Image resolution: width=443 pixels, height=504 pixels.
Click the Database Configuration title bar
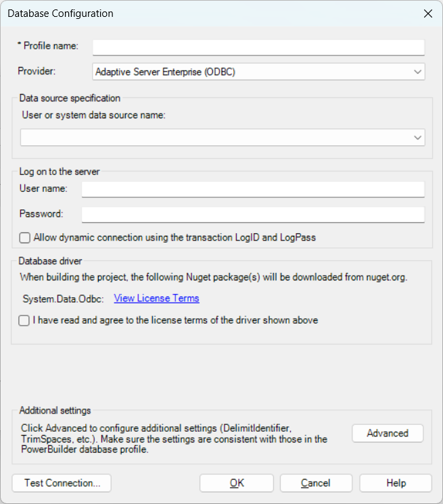[x=203, y=14]
